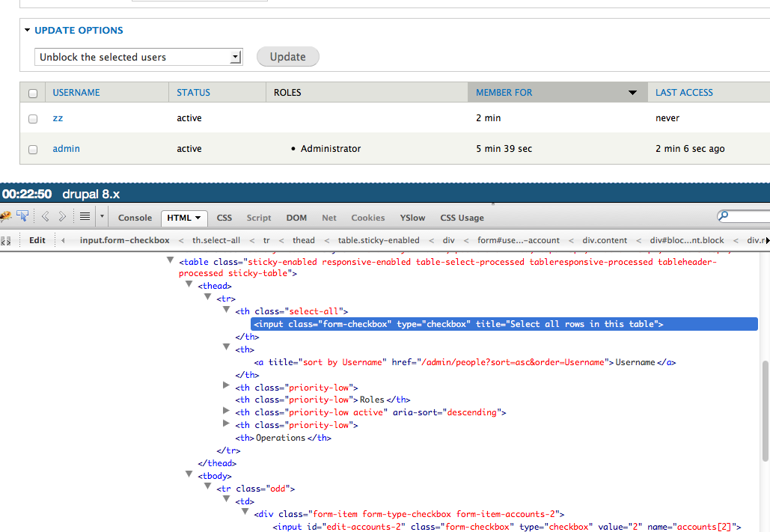Screen dimensions: 770x532
Task: Click the Update Options fieldset title
Action: coord(79,30)
